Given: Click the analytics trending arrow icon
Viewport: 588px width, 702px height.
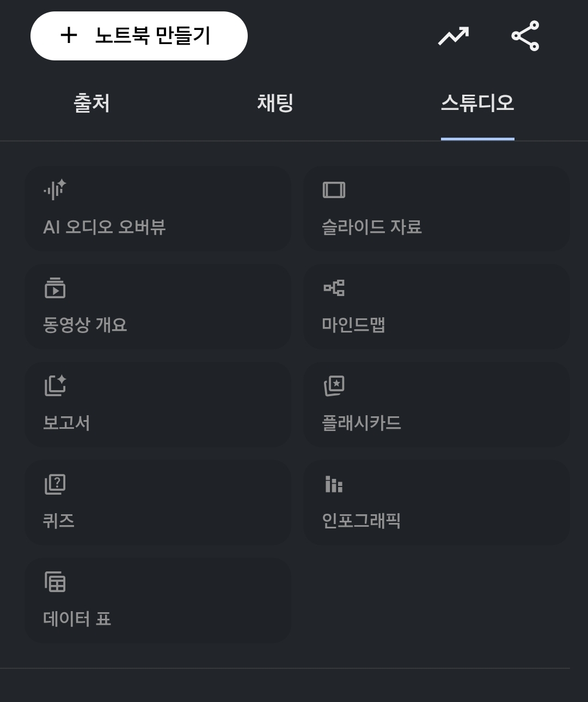Looking at the screenshot, I should coord(454,36).
